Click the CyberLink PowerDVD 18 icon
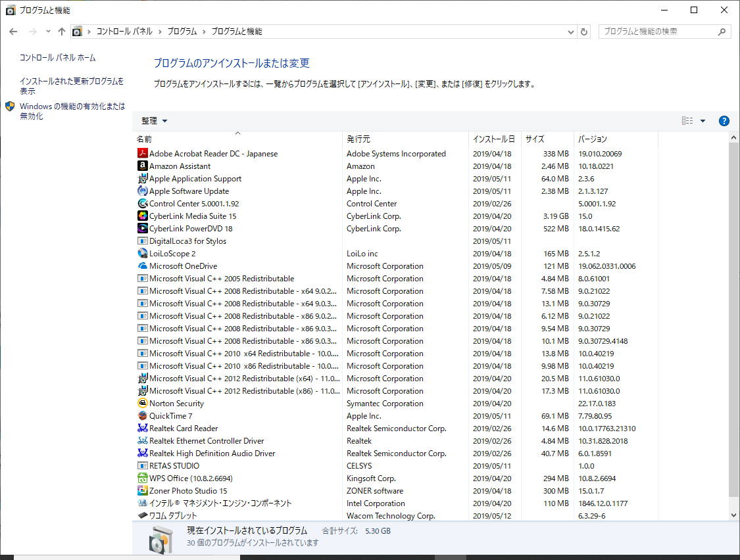The height and width of the screenshot is (560, 740). (143, 229)
